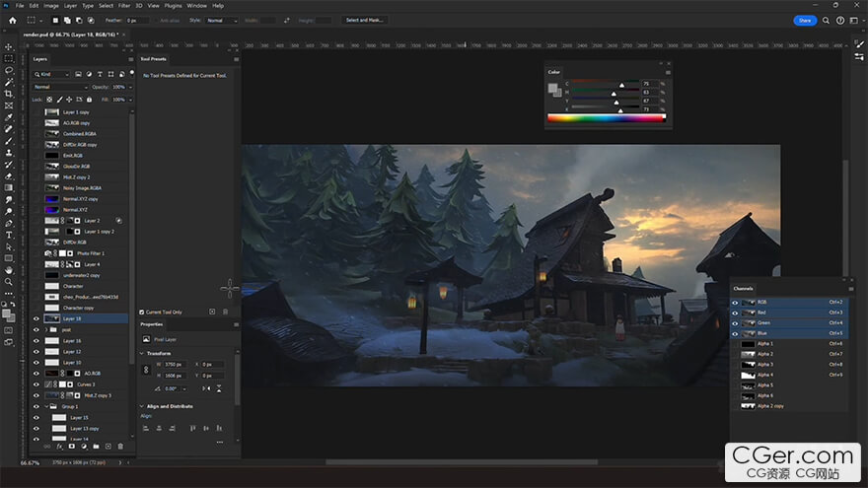Click the foreground color swatch in Color panel
This screenshot has width=868, height=488.
[x=552, y=89]
